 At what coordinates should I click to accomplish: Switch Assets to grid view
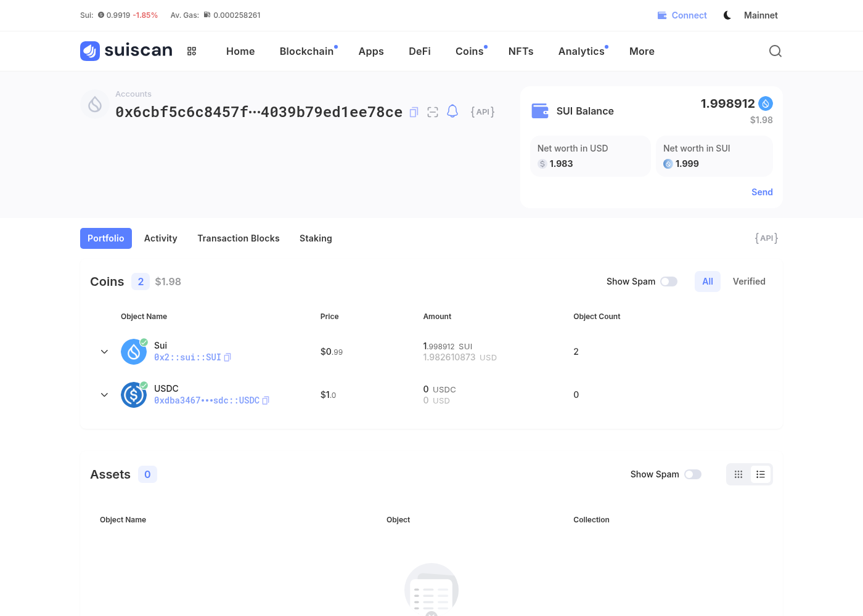pyautogui.click(x=738, y=474)
